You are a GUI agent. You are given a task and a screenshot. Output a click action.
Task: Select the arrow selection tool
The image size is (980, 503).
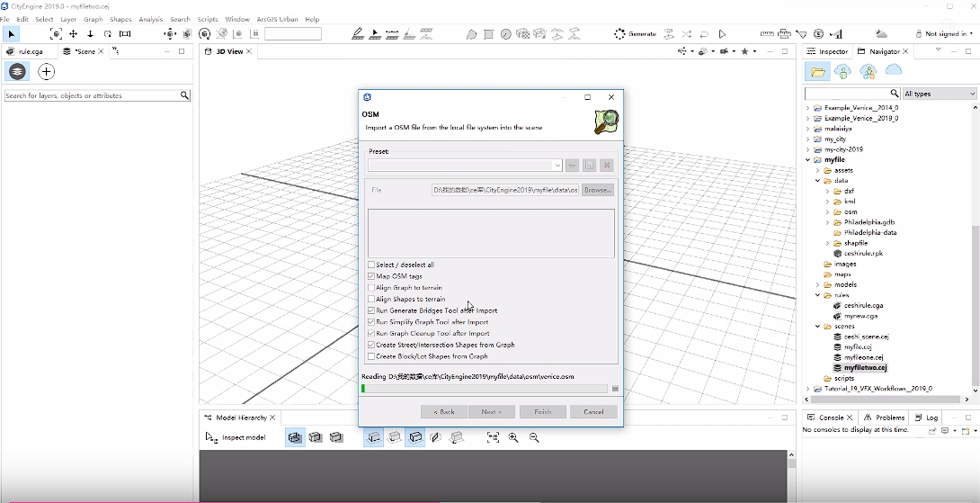(x=12, y=34)
